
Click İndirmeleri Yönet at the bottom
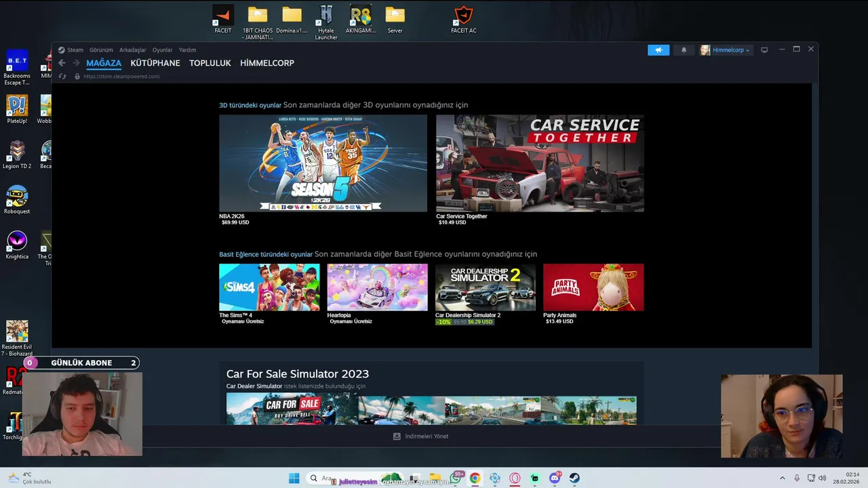(x=427, y=436)
